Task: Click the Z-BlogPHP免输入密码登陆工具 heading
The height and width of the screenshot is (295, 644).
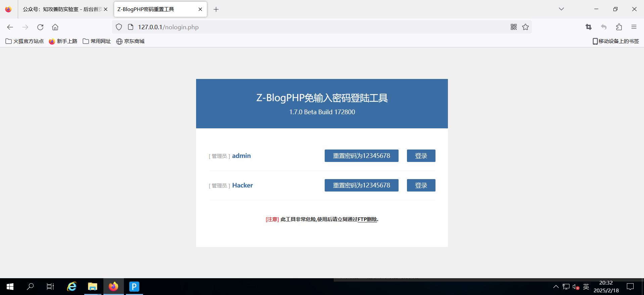Action: pyautogui.click(x=322, y=98)
